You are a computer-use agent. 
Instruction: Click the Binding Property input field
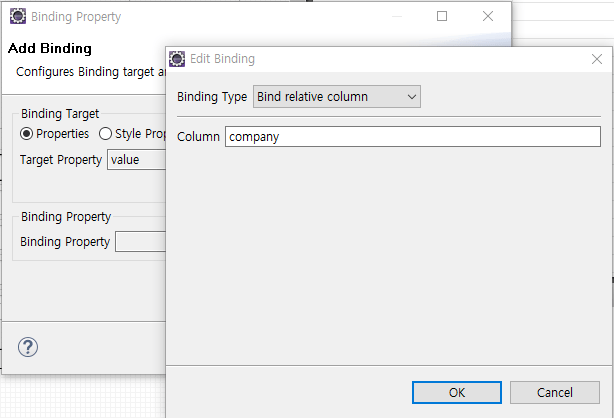coord(141,242)
